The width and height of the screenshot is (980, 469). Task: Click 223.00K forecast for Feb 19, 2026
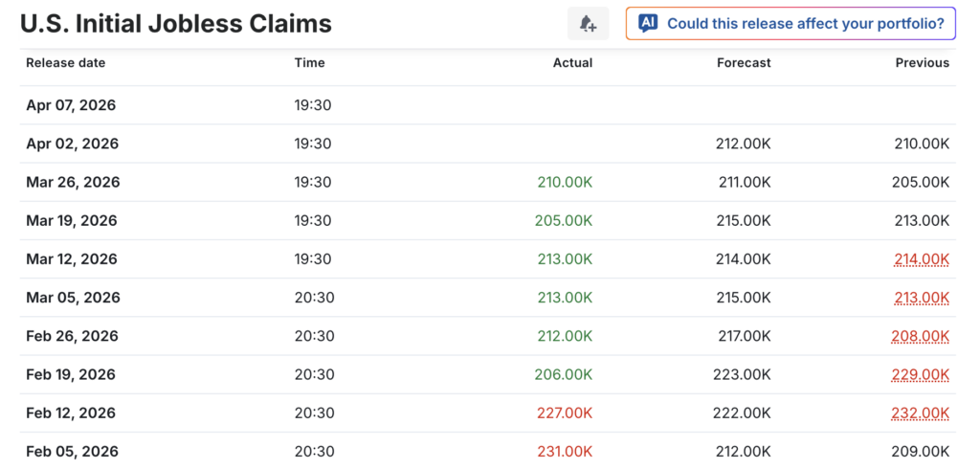pos(742,374)
